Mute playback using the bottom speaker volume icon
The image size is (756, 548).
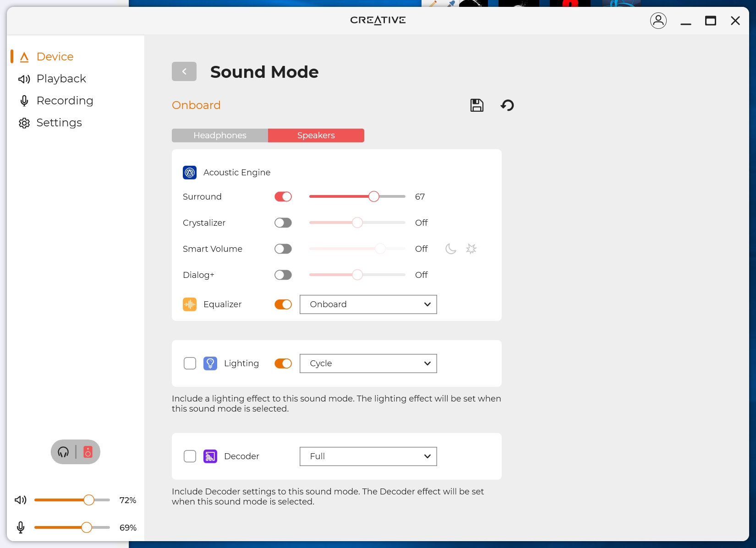[x=21, y=500]
